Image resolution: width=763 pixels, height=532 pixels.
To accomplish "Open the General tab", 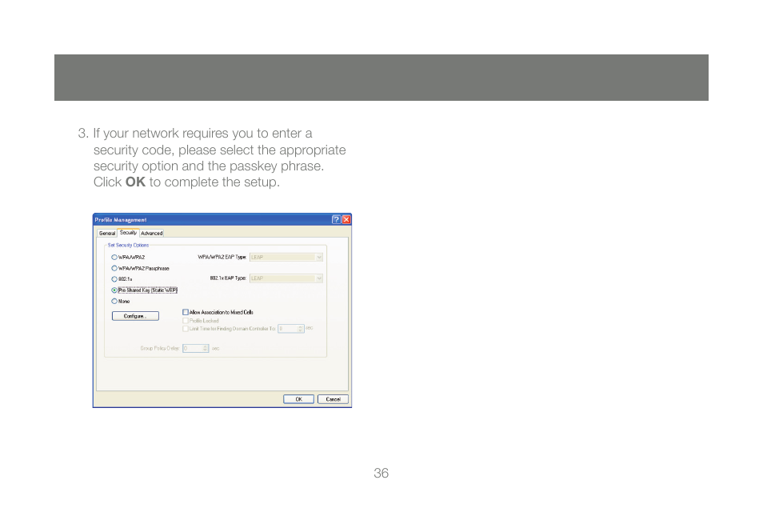I will (x=107, y=233).
